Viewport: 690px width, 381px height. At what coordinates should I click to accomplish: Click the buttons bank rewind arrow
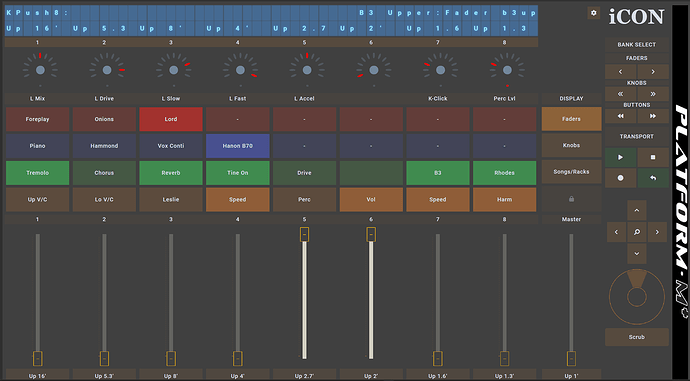pos(620,116)
